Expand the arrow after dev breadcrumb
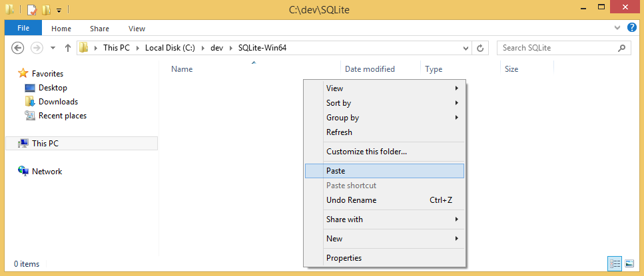 (230, 48)
